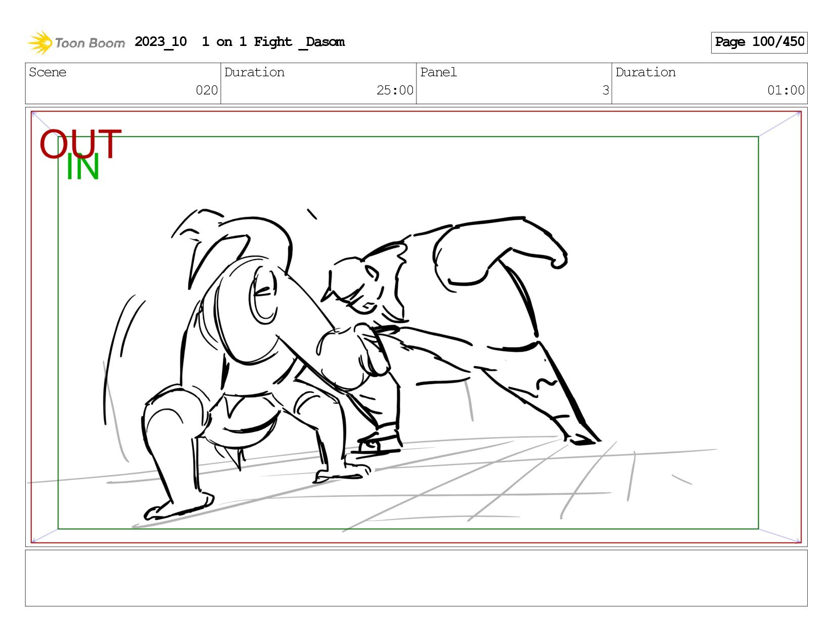This screenshot has width=834, height=644.
Task: Click the storyboard fight sketch panel
Action: pos(416,327)
